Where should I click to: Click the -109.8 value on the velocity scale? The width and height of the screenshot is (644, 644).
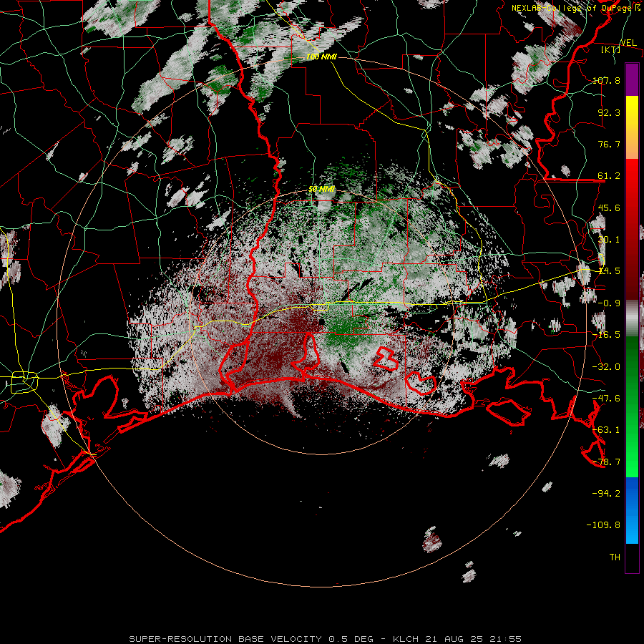point(604,525)
